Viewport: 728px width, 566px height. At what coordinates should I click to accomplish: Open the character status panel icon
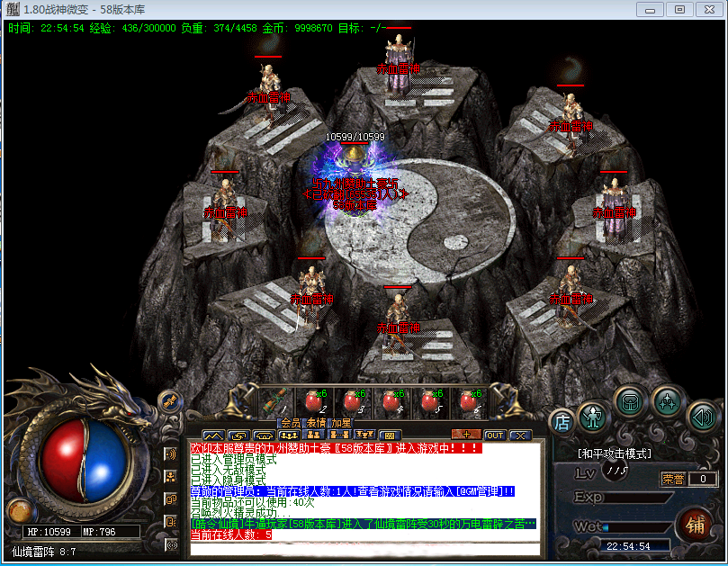tap(593, 416)
